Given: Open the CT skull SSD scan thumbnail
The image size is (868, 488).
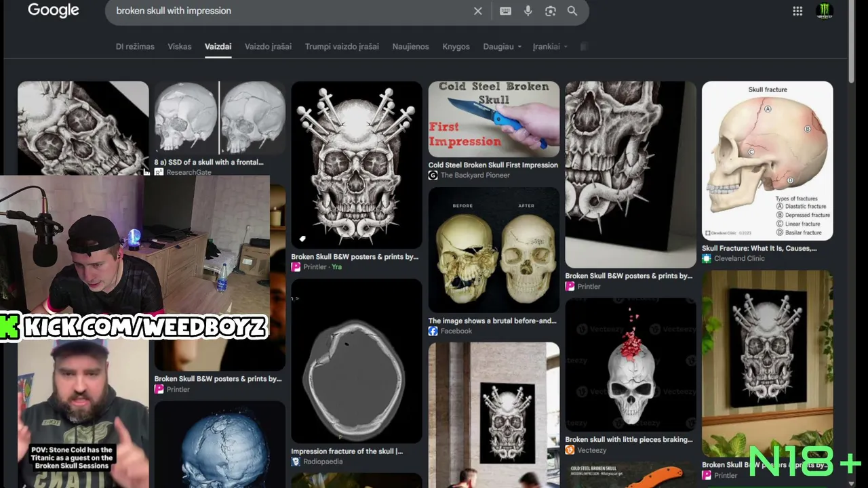Looking at the screenshot, I should pyautogui.click(x=220, y=118).
